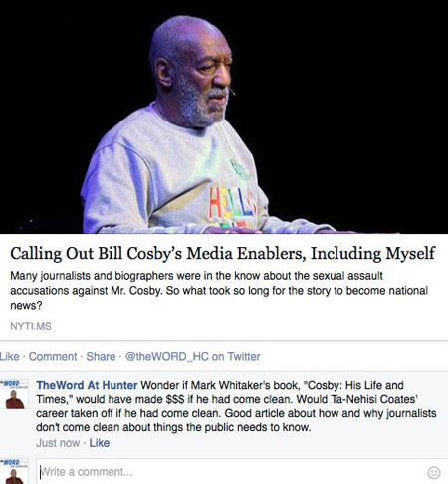Share the article post
This screenshot has height=484, width=448.
coord(101,357)
